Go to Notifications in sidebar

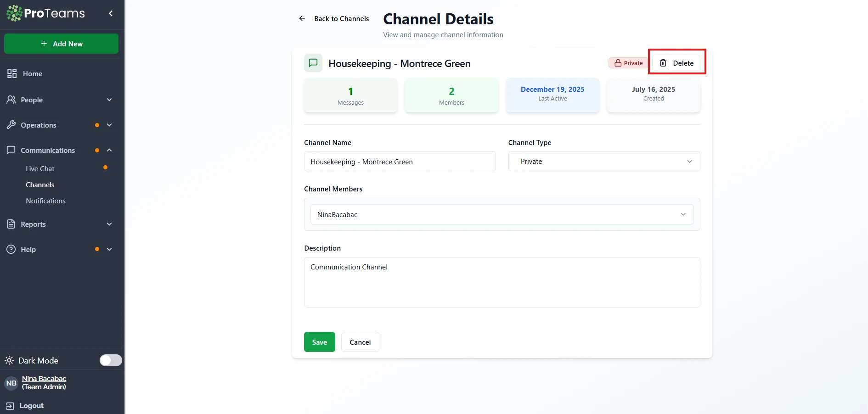(x=45, y=201)
